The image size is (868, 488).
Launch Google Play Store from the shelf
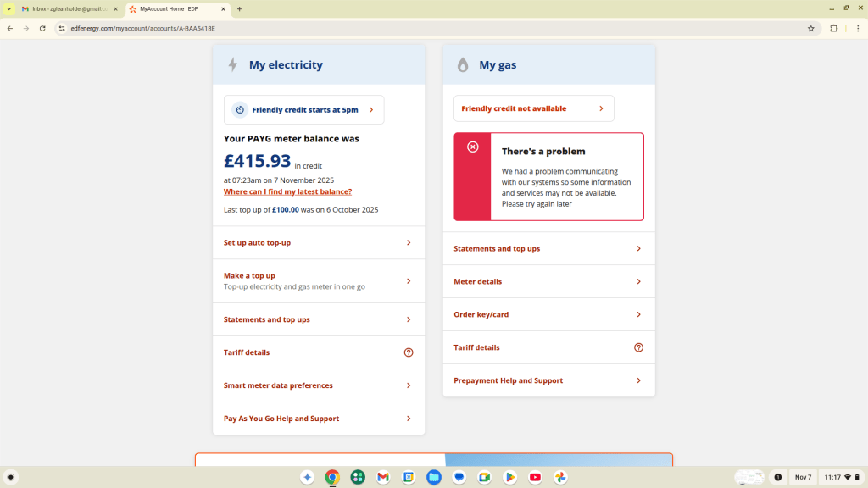click(509, 477)
